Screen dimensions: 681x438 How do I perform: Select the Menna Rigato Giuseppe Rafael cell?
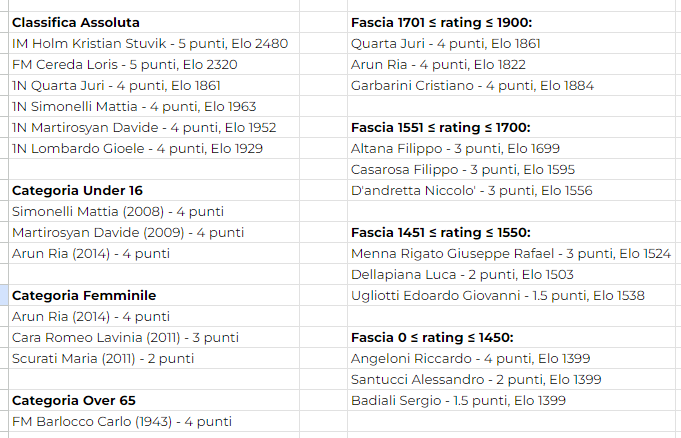click(x=512, y=253)
